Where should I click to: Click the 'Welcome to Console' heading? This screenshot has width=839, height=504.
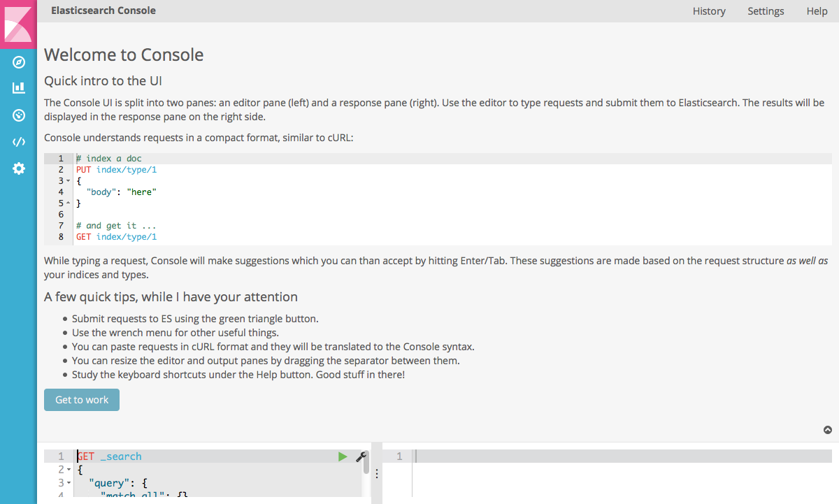124,55
